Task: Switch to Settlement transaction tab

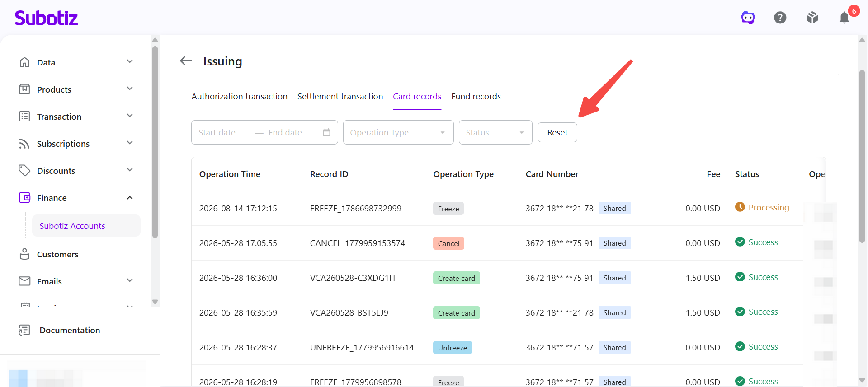Action: (x=340, y=96)
